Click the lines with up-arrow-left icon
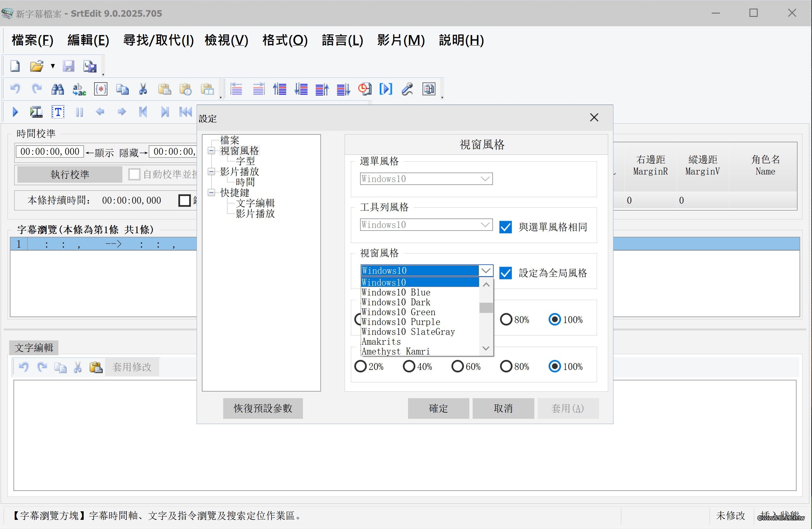 (279, 89)
